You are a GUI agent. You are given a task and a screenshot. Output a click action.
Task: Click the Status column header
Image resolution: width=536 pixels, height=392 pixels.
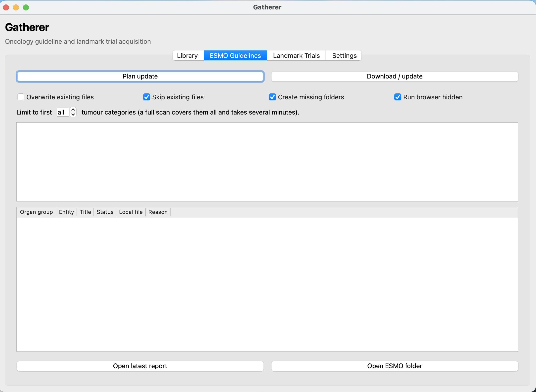(x=105, y=212)
